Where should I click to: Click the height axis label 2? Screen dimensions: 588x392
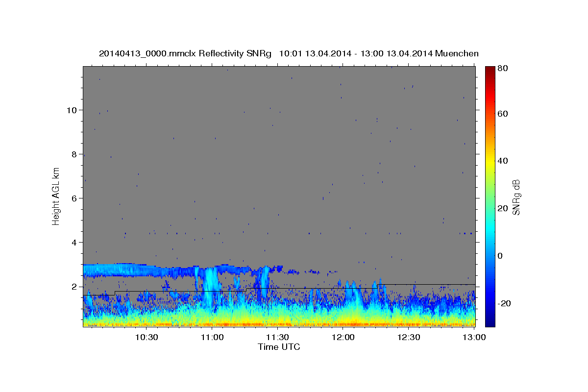pos(74,286)
